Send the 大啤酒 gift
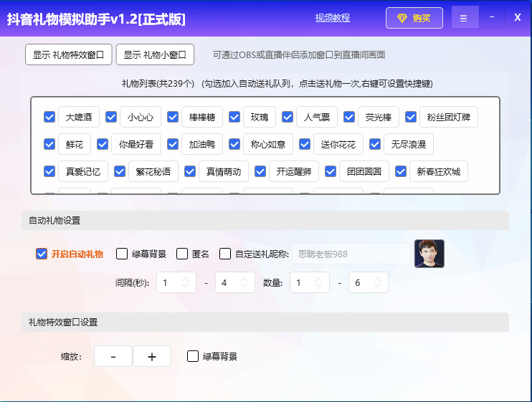This screenshot has width=532, height=402. coord(79,117)
